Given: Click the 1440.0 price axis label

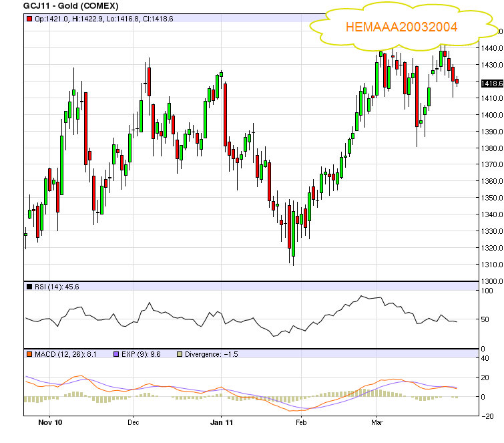Looking at the screenshot, I should (492, 48).
